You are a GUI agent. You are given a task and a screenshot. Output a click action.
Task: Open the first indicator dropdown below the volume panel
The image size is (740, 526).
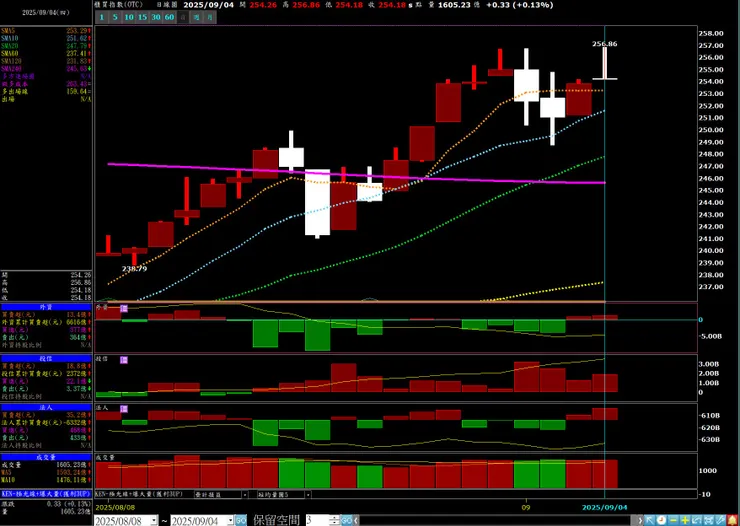(244, 494)
